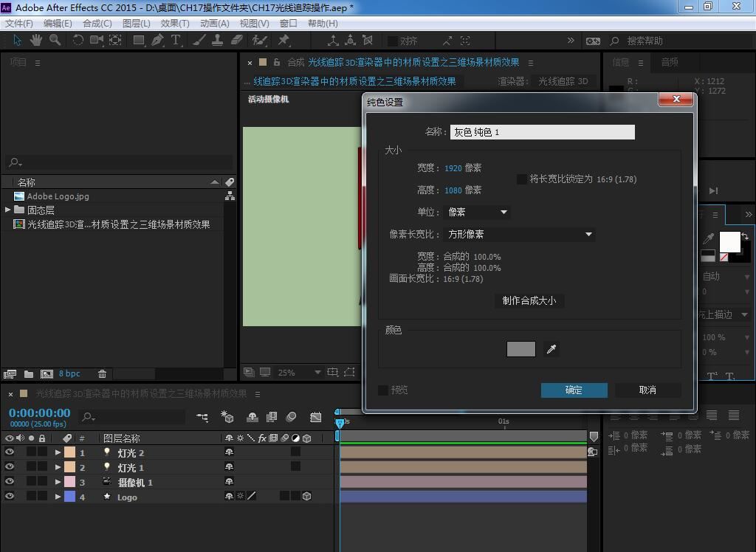Viewport: 756px width, 552px height.
Task: Select the Hand tool in toolbar
Action: click(x=36, y=41)
